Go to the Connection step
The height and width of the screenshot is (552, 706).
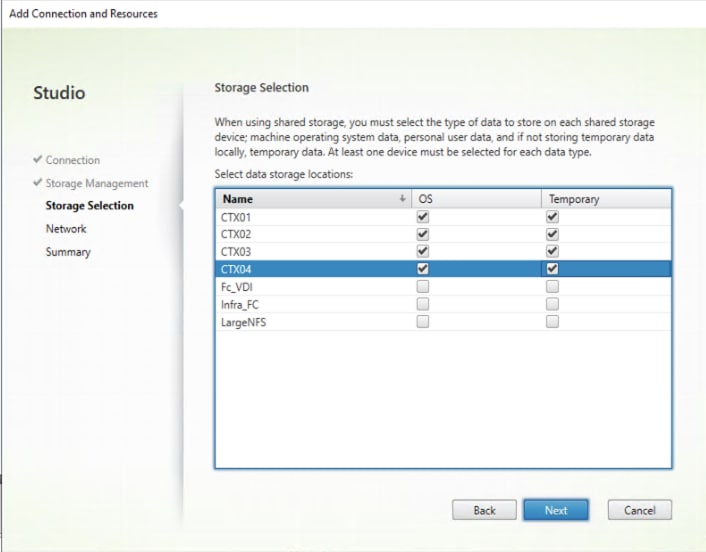pyautogui.click(x=73, y=160)
